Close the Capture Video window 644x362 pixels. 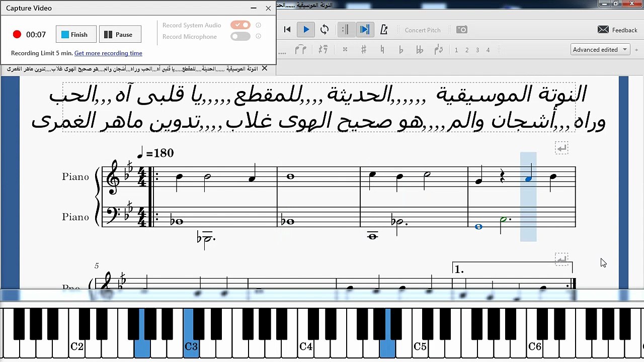(268, 8)
